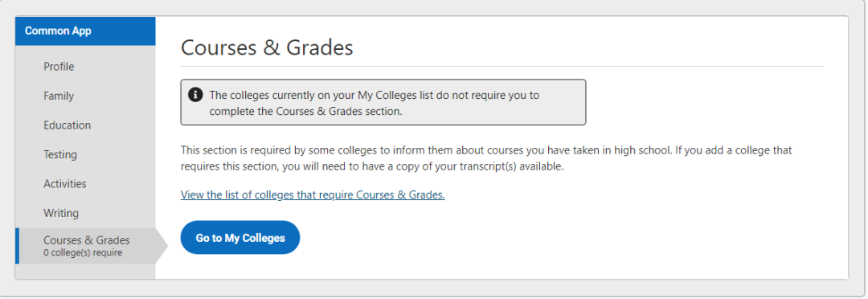This screenshot has width=868, height=299.
Task: Click the Go to My Colleges button
Action: click(x=240, y=238)
